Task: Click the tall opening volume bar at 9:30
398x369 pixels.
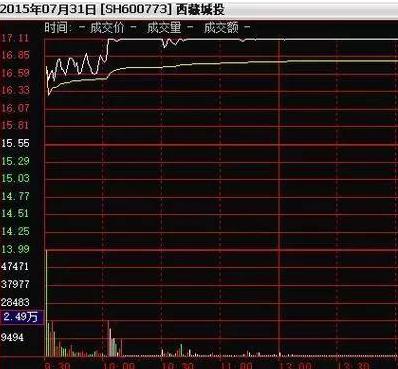Action: (x=46, y=303)
